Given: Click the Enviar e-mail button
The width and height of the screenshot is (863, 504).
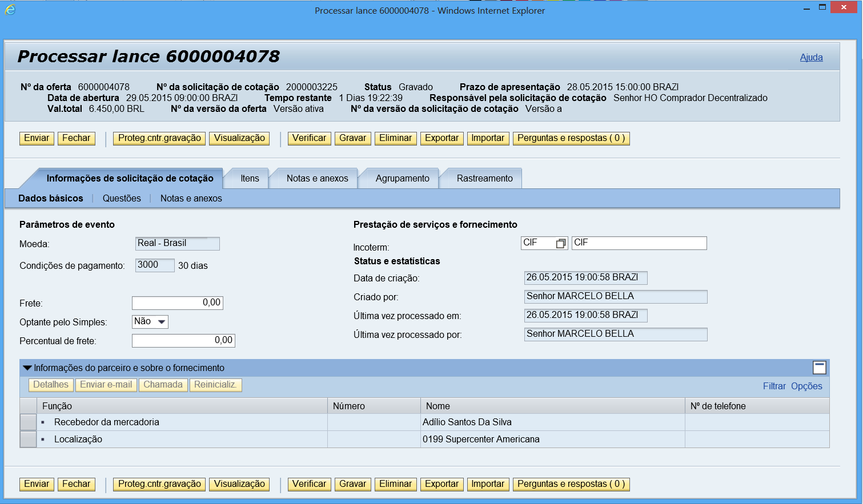Looking at the screenshot, I should point(106,385).
